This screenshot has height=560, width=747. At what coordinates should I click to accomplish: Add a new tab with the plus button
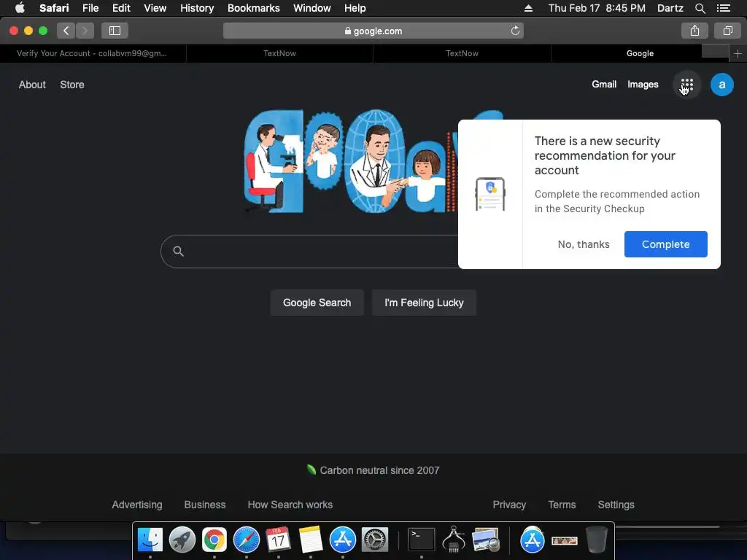click(x=738, y=54)
